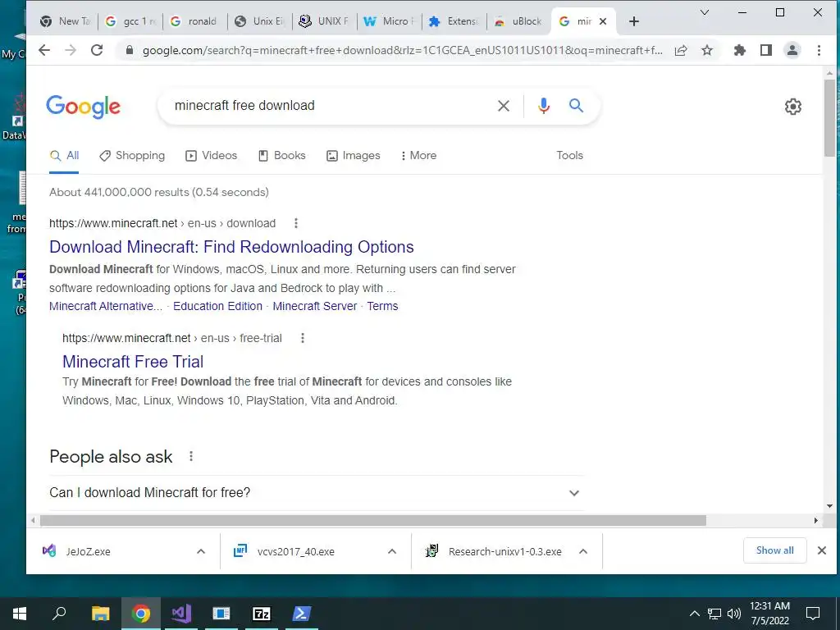This screenshot has height=630, width=840.
Task: Click the lock icon in address bar
Action: [x=129, y=50]
